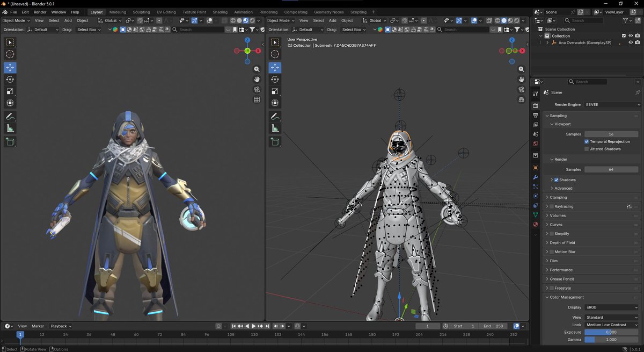This screenshot has height=352, width=644.
Task: Select the Transform tool in left viewport
Action: [10, 103]
